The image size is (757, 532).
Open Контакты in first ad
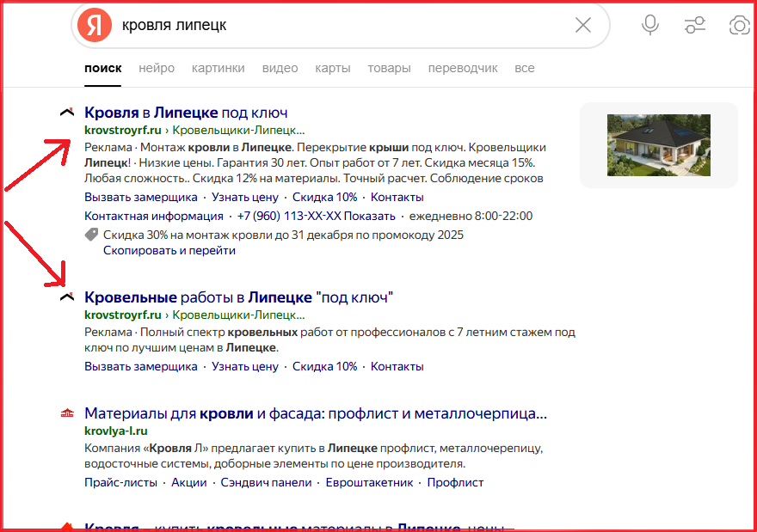(x=397, y=198)
